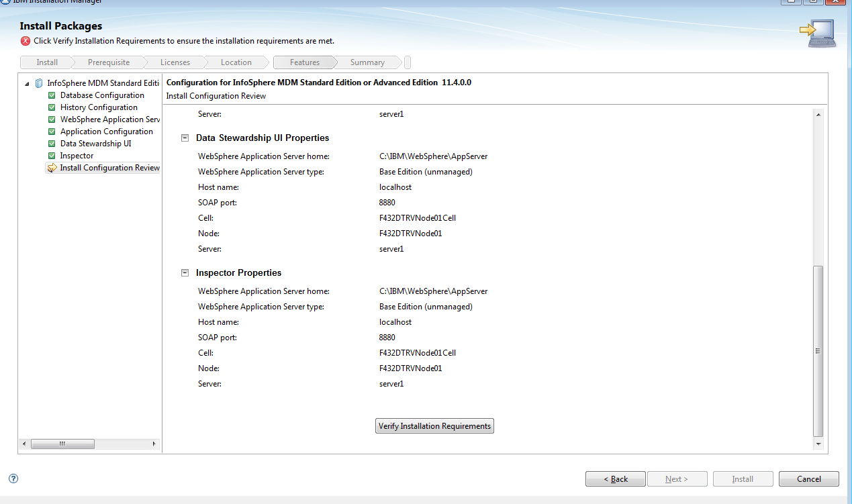Cancel the installation
Viewport: 852px width, 504px height.
[x=809, y=479]
